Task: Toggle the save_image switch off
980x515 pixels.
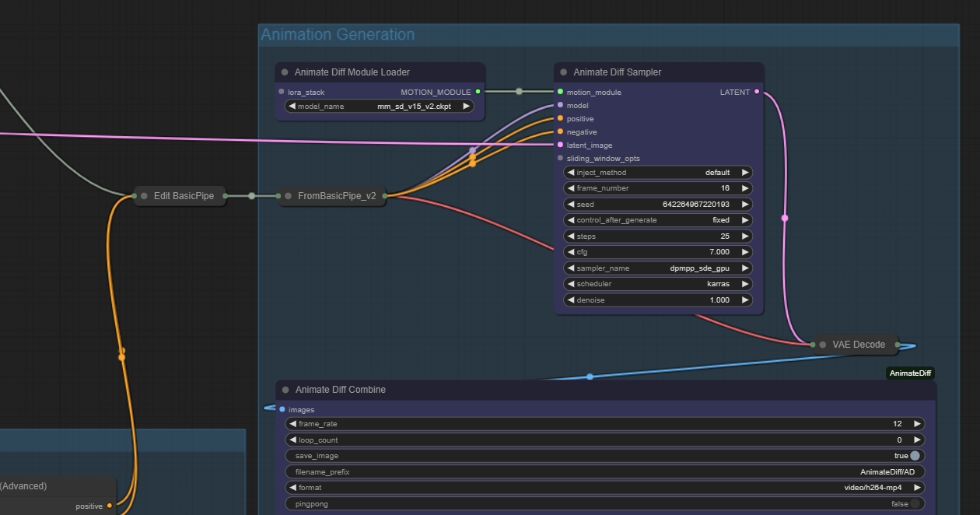Action: coord(915,456)
